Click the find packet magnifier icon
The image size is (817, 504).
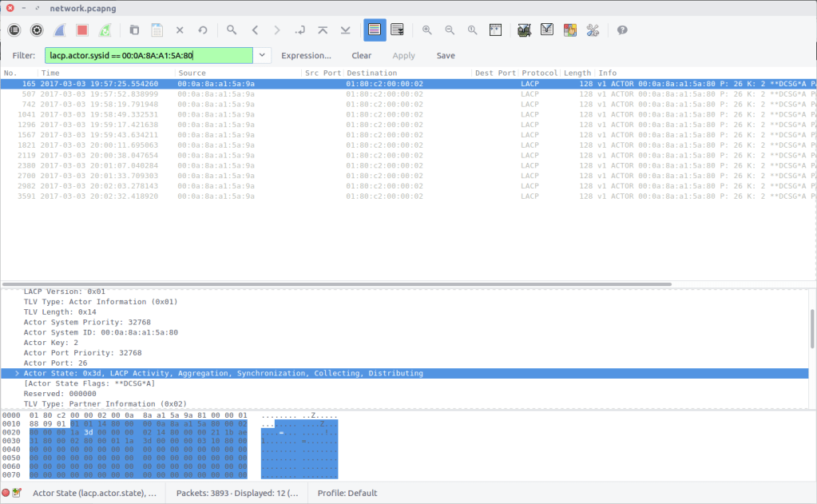(x=232, y=30)
